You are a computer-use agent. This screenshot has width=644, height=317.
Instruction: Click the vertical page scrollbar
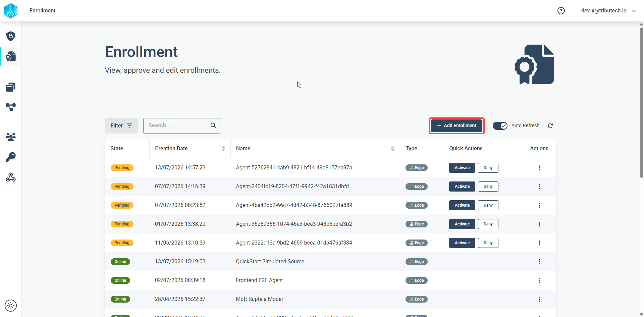click(x=641, y=102)
